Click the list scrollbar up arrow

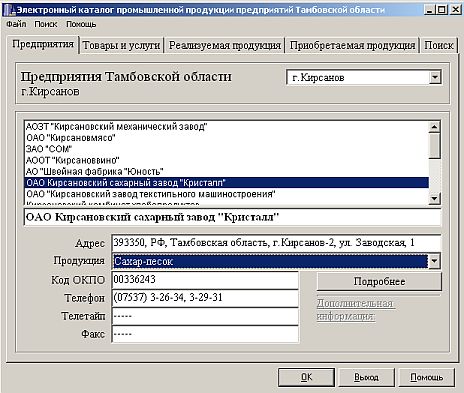pos(434,127)
